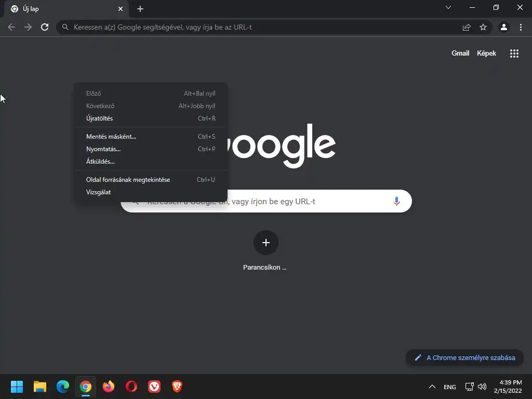Screen dimensions: 532x399
Task: Select Újratöltés in context menu
Action: (151, 118)
